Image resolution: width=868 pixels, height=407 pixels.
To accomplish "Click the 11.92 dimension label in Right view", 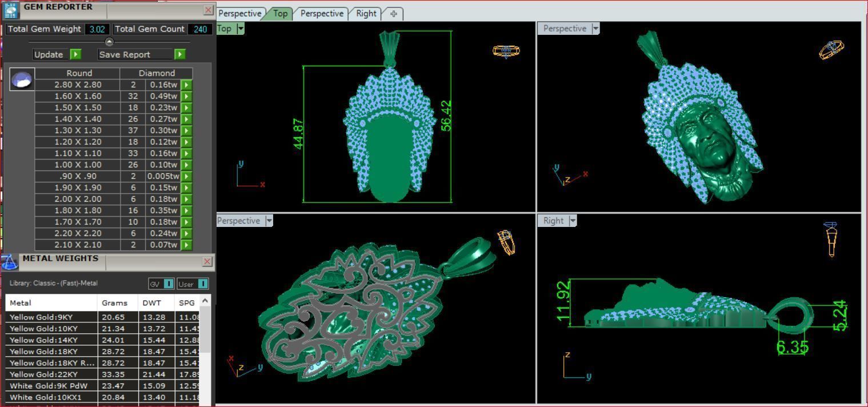I will pyautogui.click(x=563, y=301).
